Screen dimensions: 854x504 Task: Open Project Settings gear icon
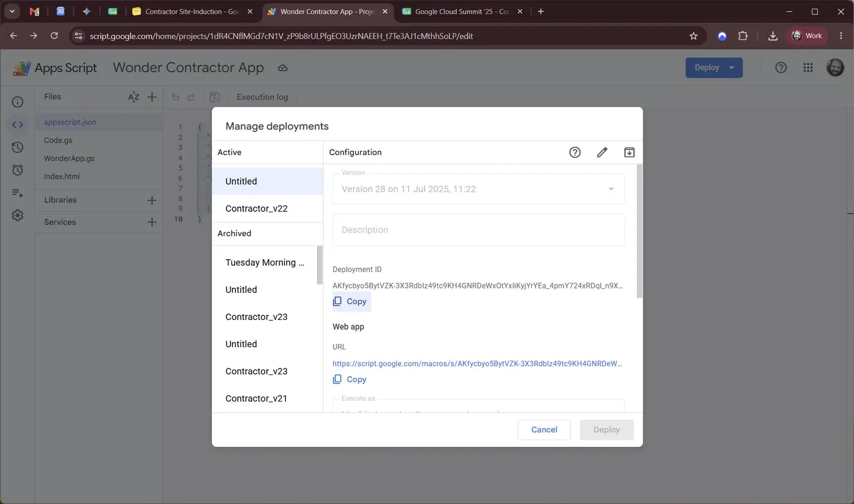(18, 215)
